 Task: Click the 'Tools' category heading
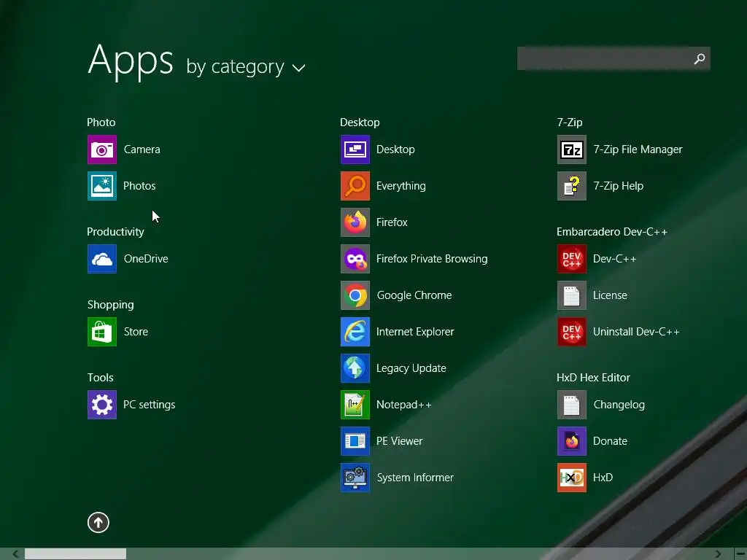tap(100, 378)
